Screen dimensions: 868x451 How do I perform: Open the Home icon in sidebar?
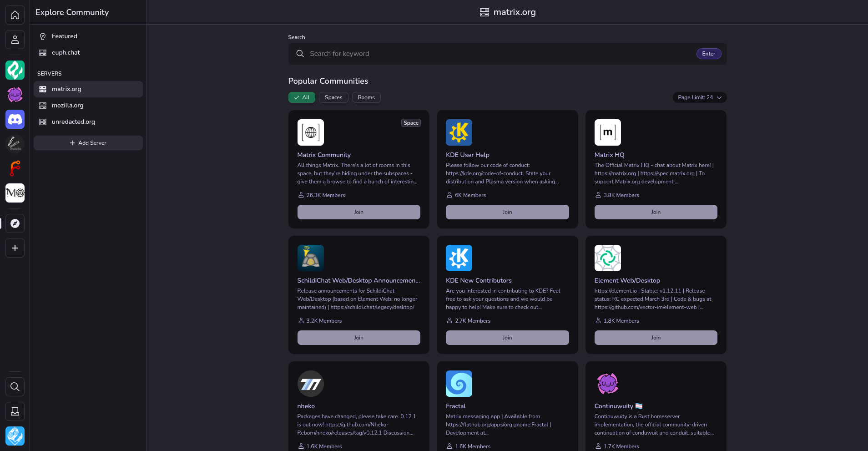point(15,15)
